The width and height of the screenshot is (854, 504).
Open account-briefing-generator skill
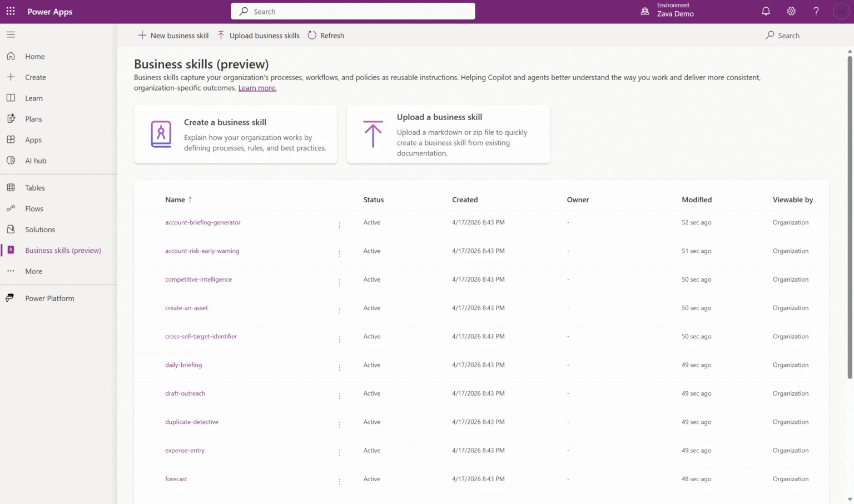click(203, 222)
